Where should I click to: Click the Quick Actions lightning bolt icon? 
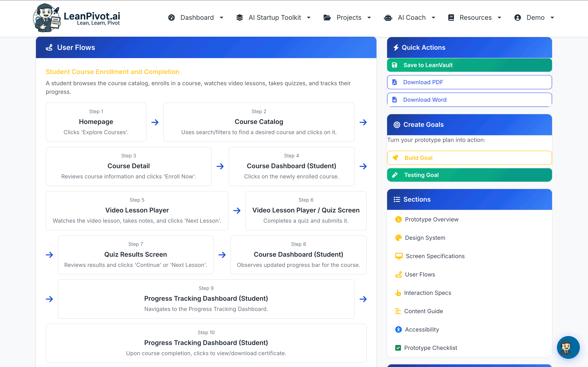point(397,47)
